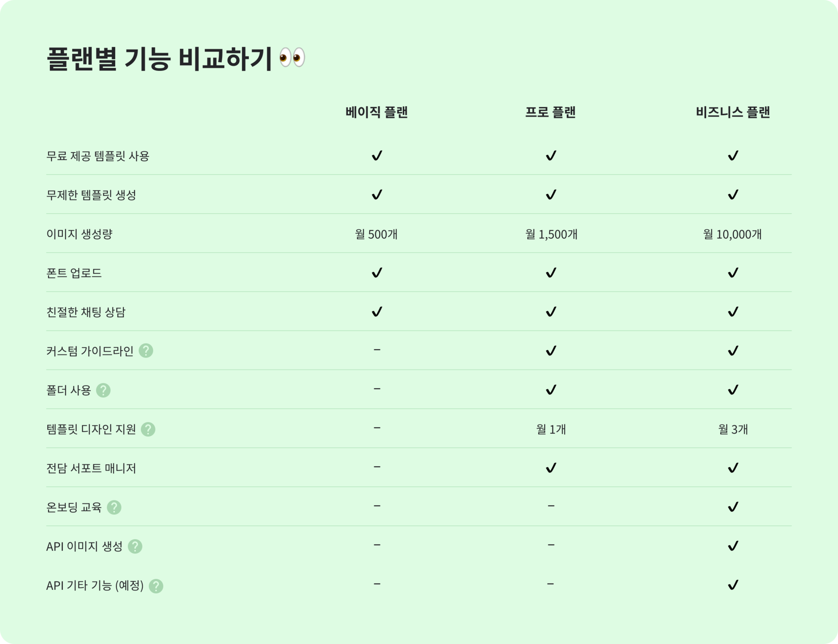Click question mark beside API 이미지 생성
The image size is (838, 644).
tap(135, 546)
